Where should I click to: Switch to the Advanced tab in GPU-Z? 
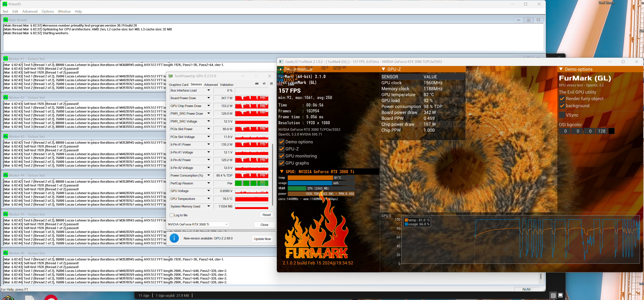(x=211, y=85)
